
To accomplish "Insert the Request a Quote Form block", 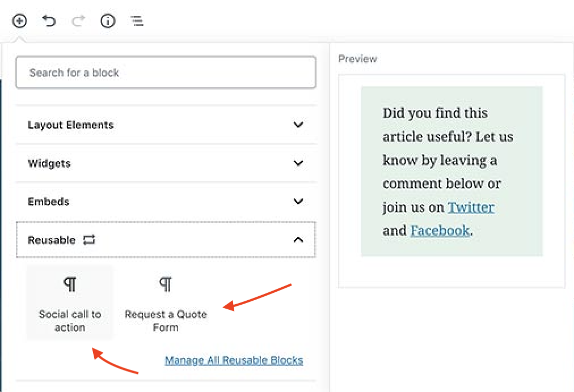I will click(x=166, y=302).
